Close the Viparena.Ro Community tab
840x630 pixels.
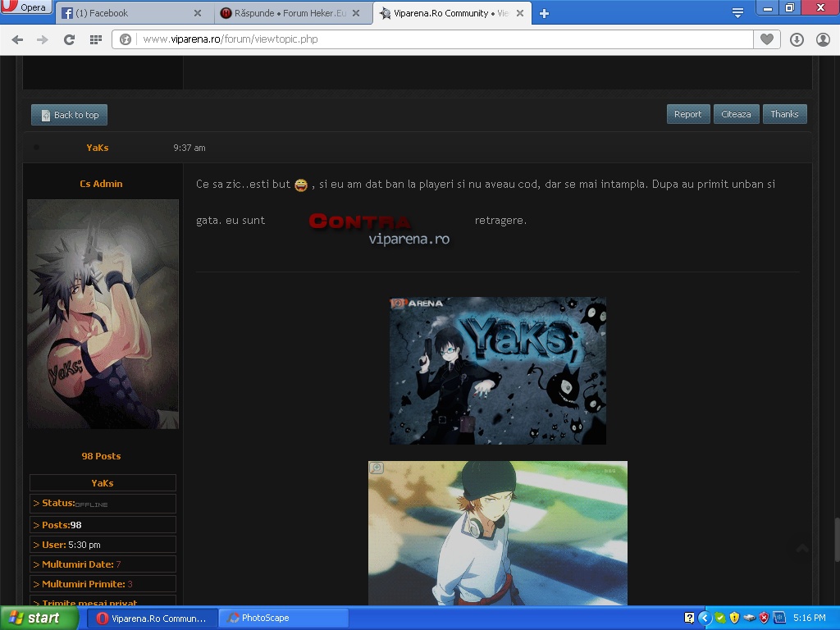[x=519, y=13]
